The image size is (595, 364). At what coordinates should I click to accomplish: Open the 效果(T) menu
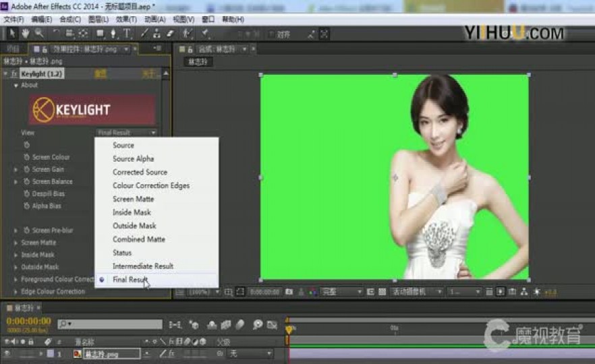(126, 20)
